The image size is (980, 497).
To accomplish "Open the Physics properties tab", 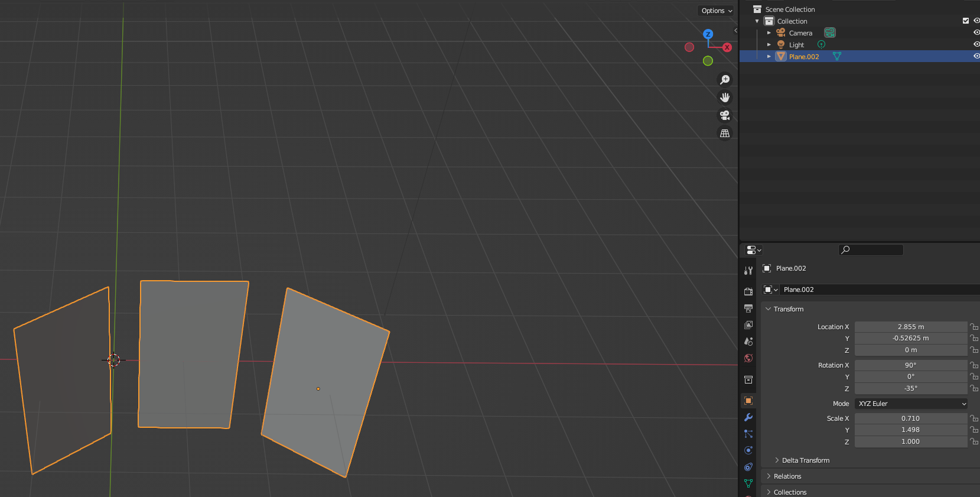I will 748,450.
